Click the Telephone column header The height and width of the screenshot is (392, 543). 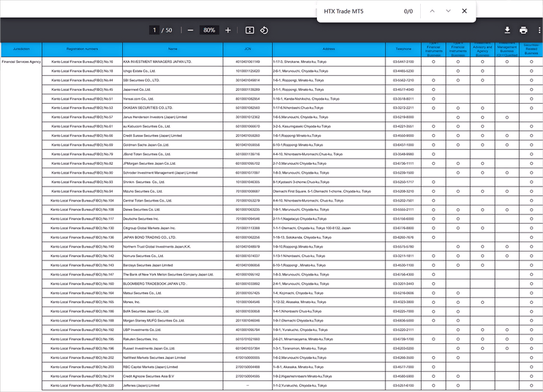coord(403,49)
